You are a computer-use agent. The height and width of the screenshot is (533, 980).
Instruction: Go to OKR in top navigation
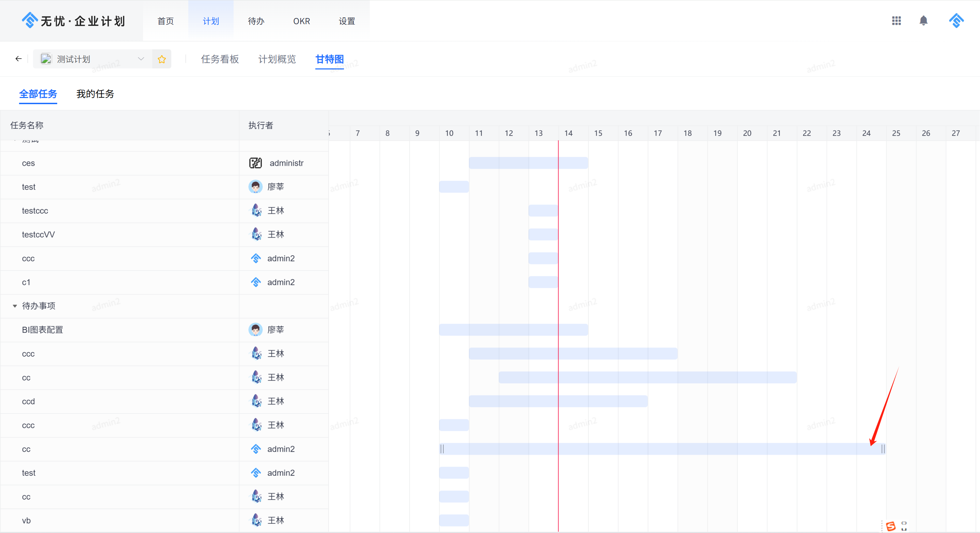click(x=301, y=21)
